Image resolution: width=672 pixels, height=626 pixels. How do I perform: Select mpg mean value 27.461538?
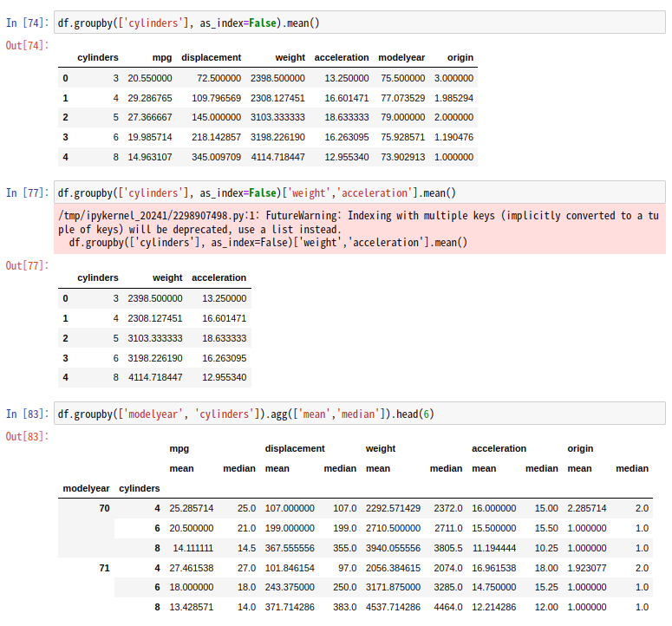tap(192, 568)
